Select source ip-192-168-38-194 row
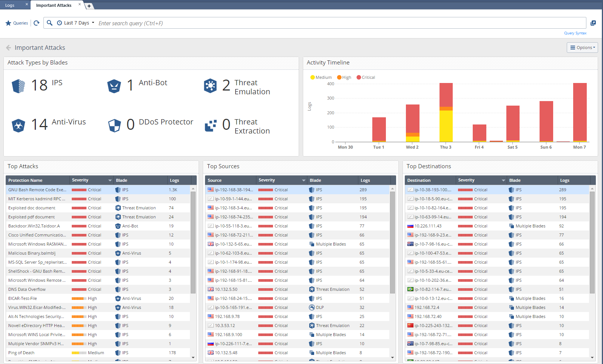This screenshot has height=364, width=603. point(297,190)
